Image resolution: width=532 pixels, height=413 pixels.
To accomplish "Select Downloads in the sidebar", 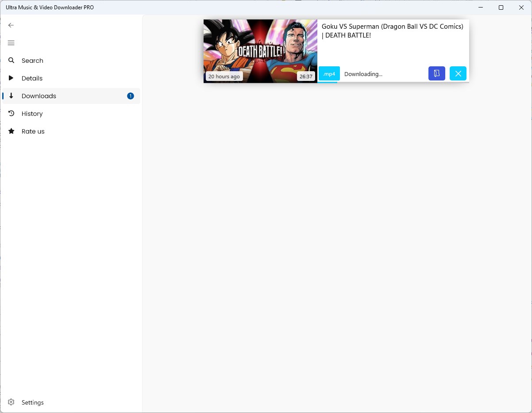I will pos(71,96).
